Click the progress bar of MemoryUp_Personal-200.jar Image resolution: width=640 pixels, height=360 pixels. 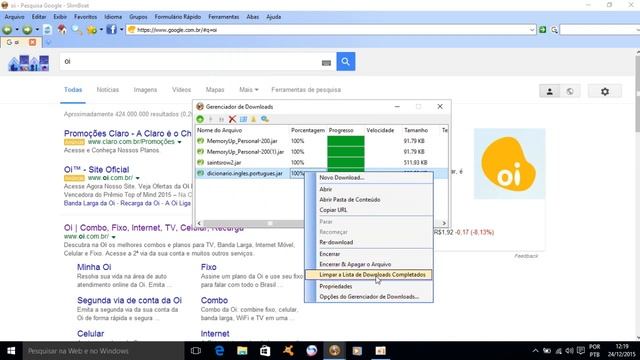(346, 141)
